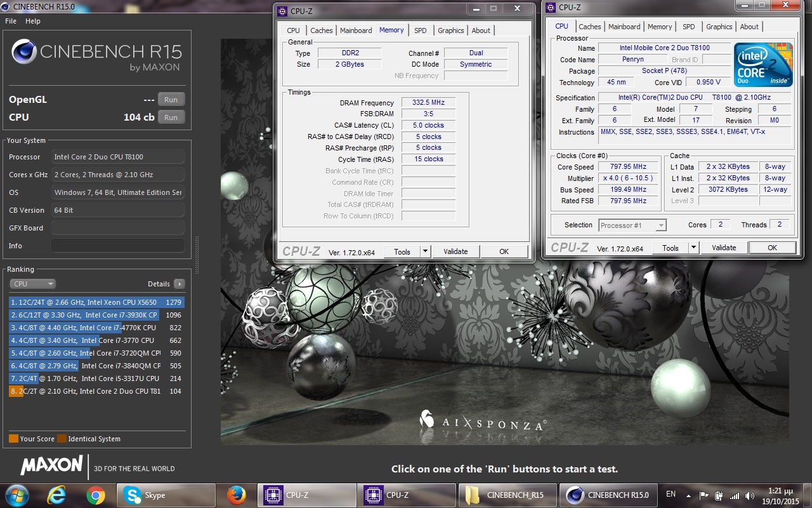Click the Intel Core 2 Duo logo
This screenshot has width=812, height=508.
coord(763,65)
